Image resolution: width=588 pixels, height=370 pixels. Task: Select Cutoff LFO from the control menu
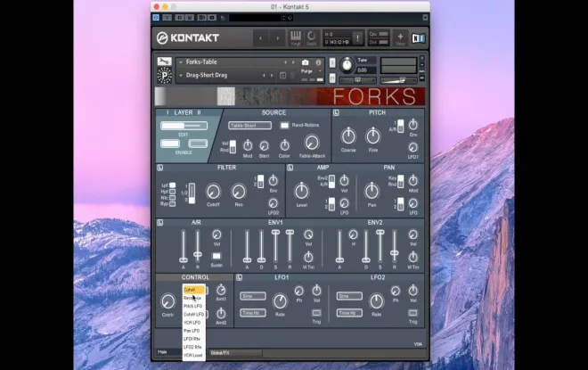(193, 315)
